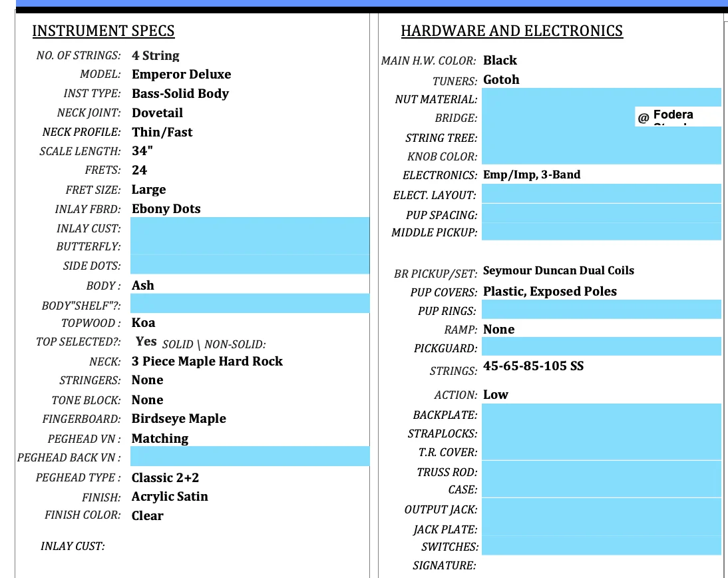This screenshot has height=578, width=728.
Task: Click the 'Dovetail' neck joint value
Action: [158, 113]
